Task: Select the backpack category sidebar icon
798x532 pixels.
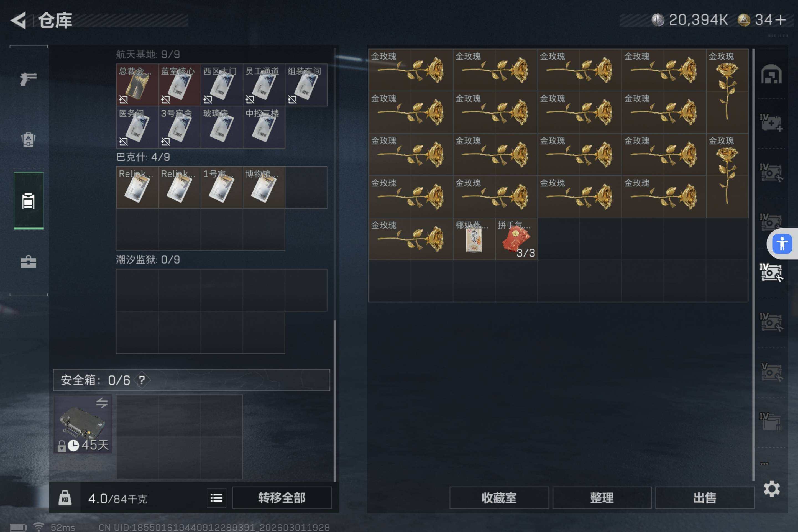Action: [29, 139]
